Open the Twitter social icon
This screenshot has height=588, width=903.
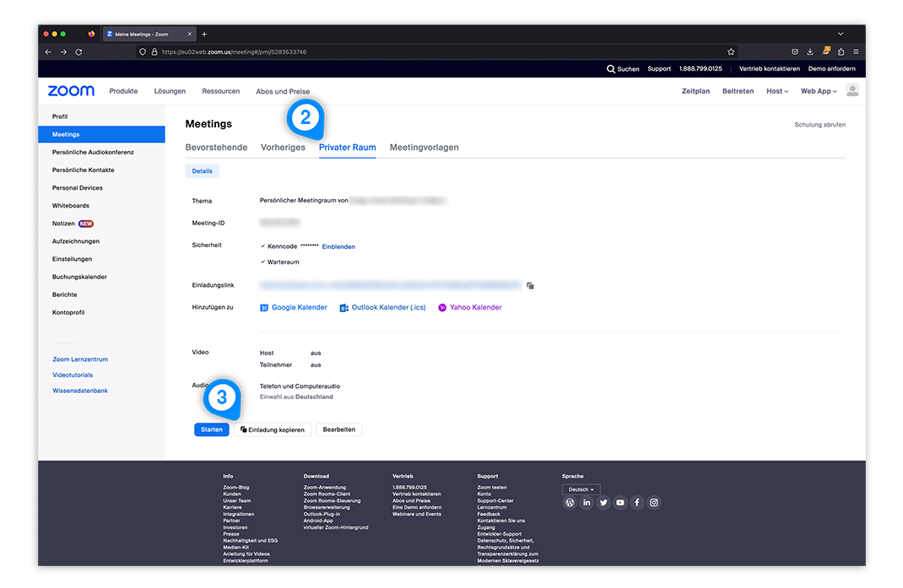[603, 503]
